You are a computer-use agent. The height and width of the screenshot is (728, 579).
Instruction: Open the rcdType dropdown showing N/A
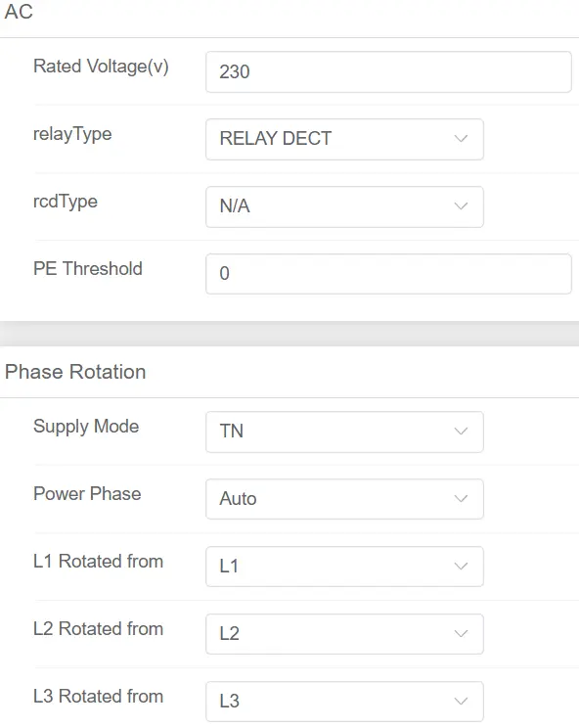(344, 206)
